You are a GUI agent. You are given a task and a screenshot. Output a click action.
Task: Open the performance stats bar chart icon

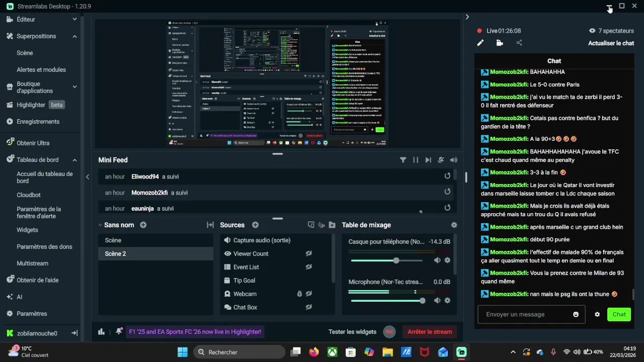point(101,331)
